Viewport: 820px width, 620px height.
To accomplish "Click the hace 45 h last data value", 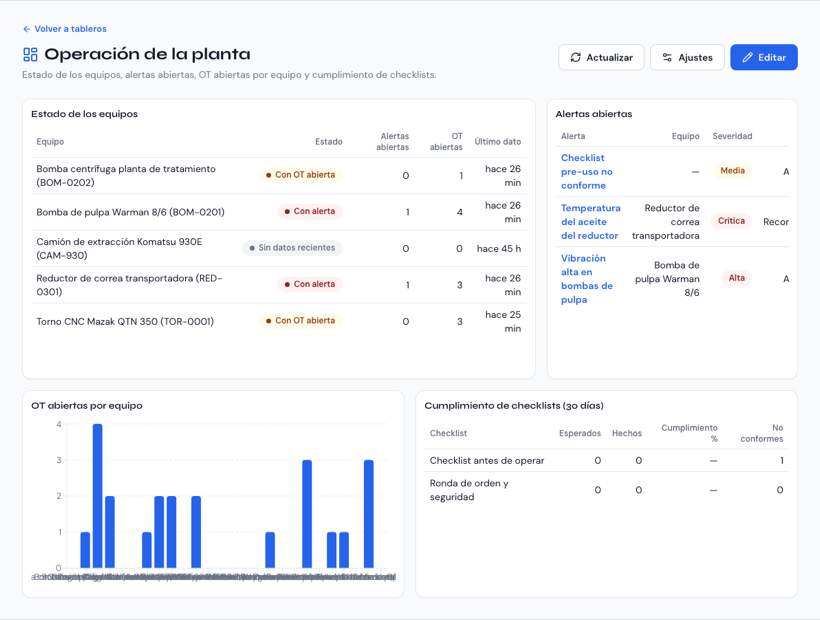I will (498, 249).
